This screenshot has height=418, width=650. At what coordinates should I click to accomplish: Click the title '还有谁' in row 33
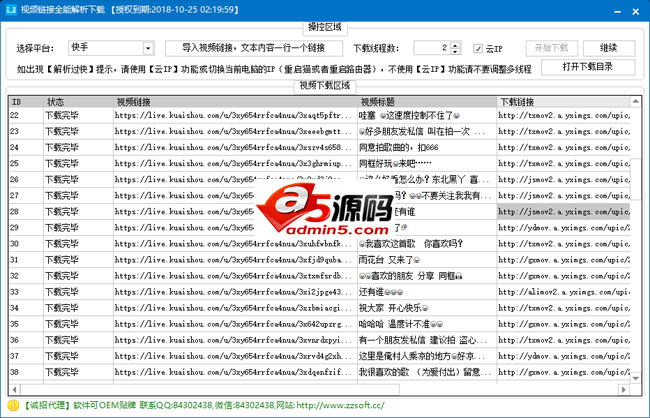pyautogui.click(x=381, y=292)
